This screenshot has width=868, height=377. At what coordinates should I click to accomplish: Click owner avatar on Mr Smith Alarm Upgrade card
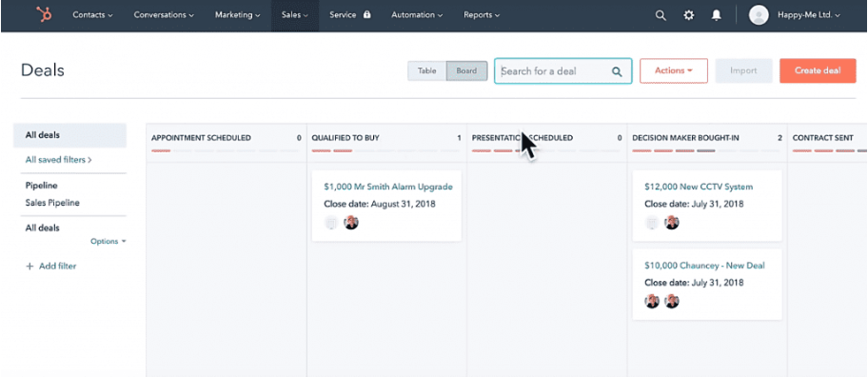351,223
